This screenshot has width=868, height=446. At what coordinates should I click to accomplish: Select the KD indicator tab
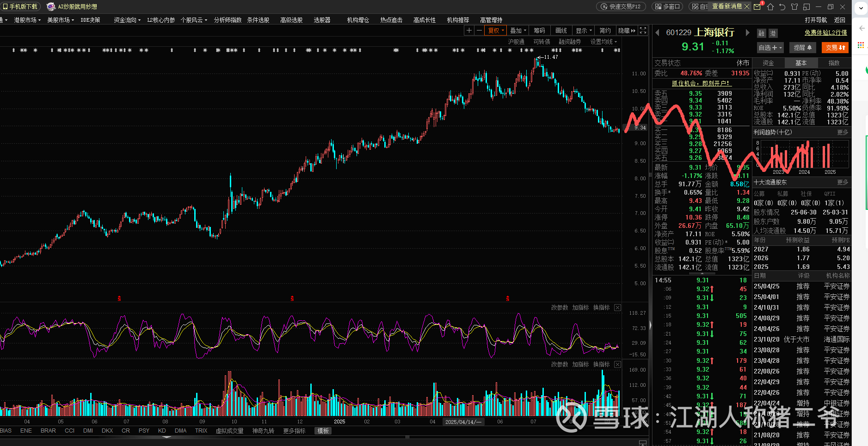(162, 431)
